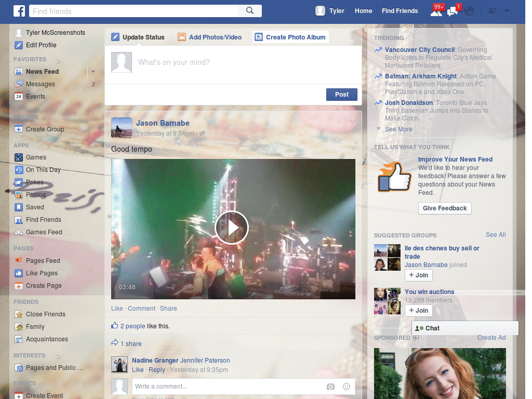532x399 pixels.
Task: Click the Close Friends star icon
Action: tap(19, 314)
